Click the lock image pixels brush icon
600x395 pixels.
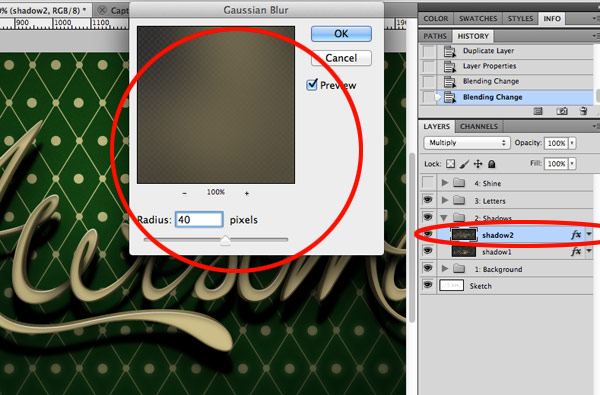pyautogui.click(x=464, y=164)
